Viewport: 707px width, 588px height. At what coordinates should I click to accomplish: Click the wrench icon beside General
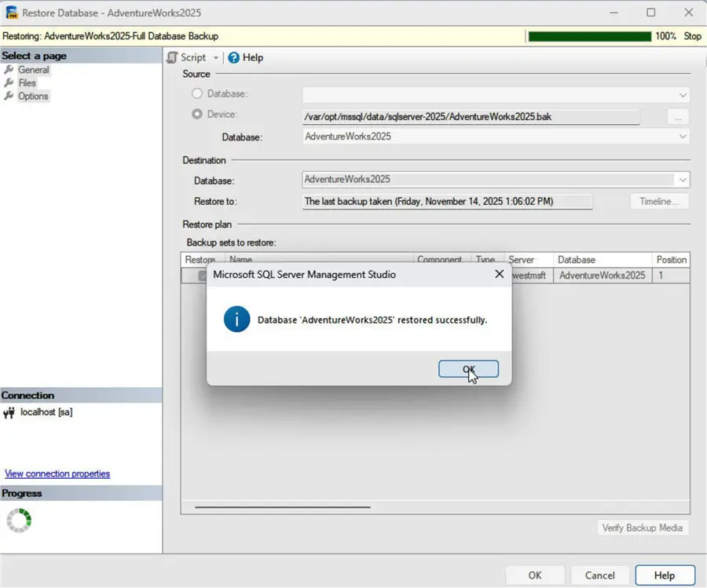click(9, 69)
